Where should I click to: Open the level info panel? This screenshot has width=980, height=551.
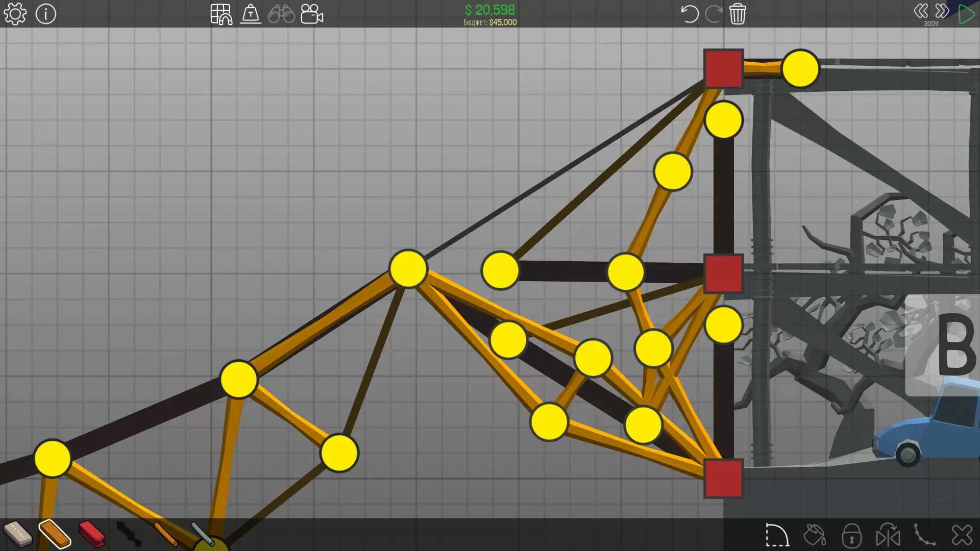(46, 14)
